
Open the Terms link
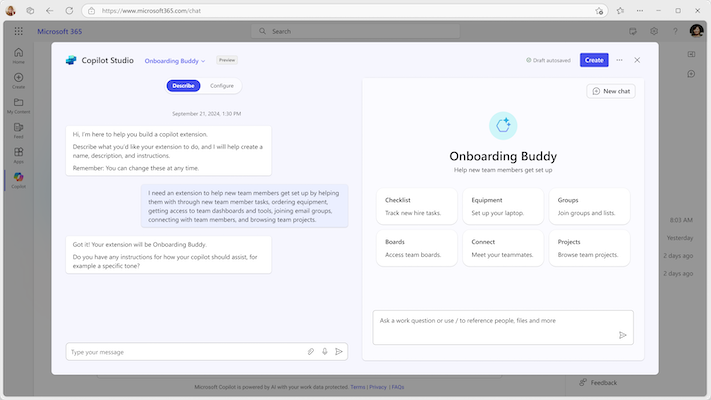(x=358, y=387)
